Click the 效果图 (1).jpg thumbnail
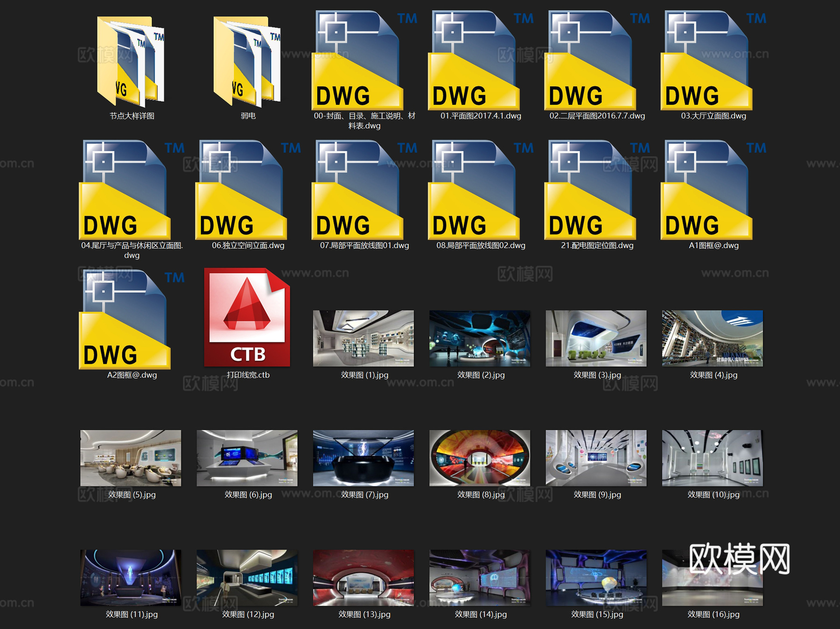840x629 pixels. (364, 339)
